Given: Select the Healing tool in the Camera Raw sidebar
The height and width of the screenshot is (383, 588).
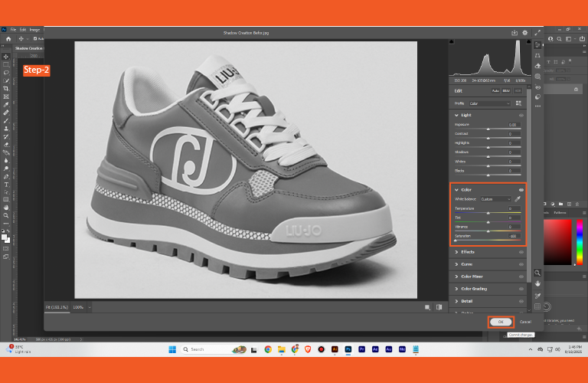Looking at the screenshot, I should coord(538,66).
